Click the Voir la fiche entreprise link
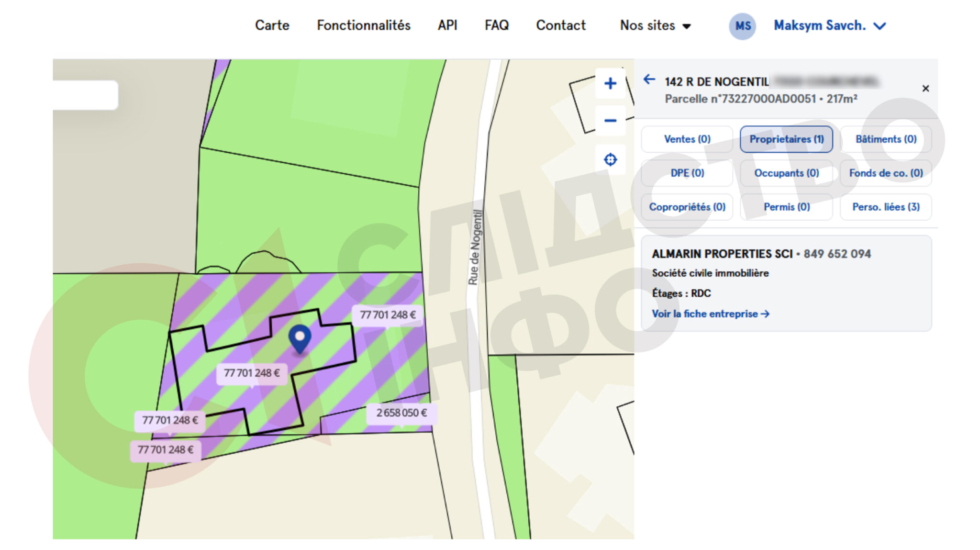980x550 pixels. click(x=710, y=314)
